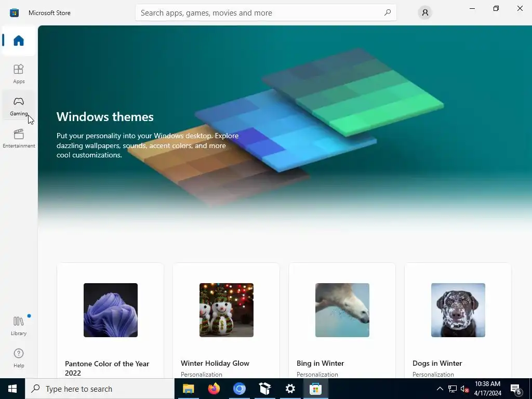The height and width of the screenshot is (399, 532).
Task: Show hidden system tray icons
Action: click(x=440, y=389)
